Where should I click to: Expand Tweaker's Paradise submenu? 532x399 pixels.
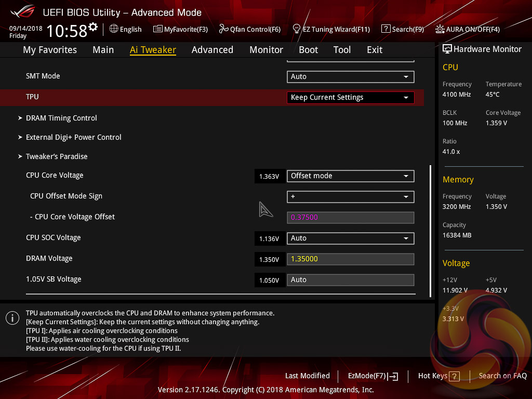coord(57,156)
